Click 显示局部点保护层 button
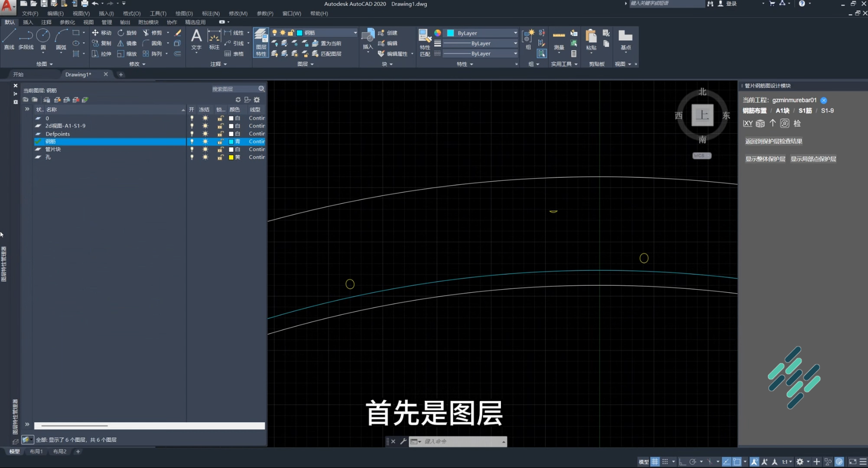This screenshot has height=468, width=868. [x=813, y=159]
